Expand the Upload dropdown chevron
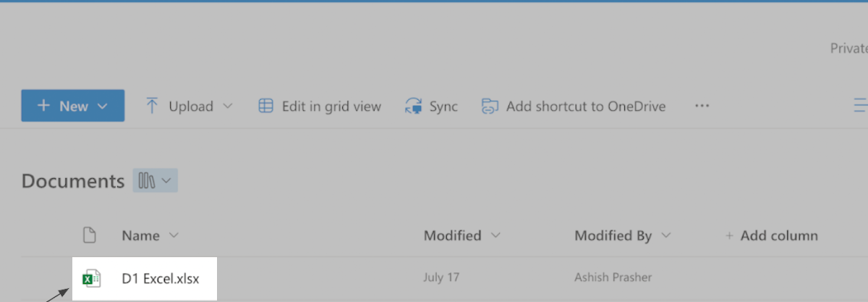Image resolution: width=868 pixels, height=302 pixels. [x=228, y=106]
